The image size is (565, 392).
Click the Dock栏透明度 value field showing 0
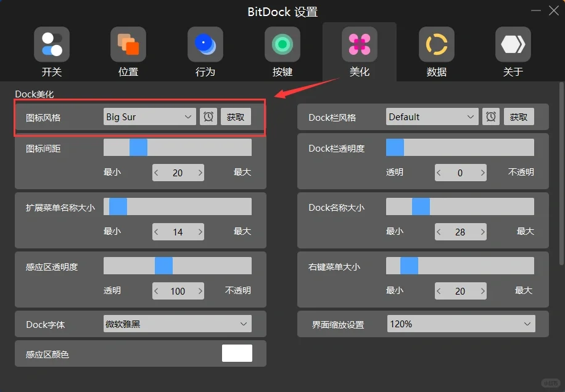pos(461,173)
